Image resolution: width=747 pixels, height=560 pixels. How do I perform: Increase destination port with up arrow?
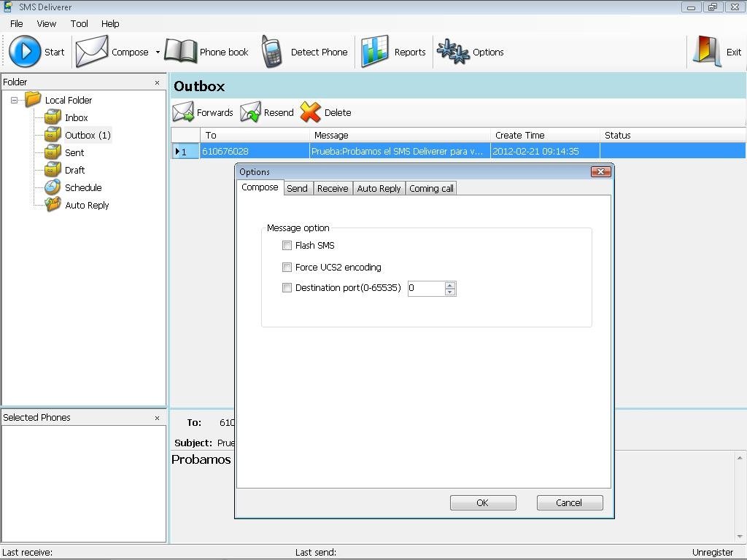(x=449, y=285)
